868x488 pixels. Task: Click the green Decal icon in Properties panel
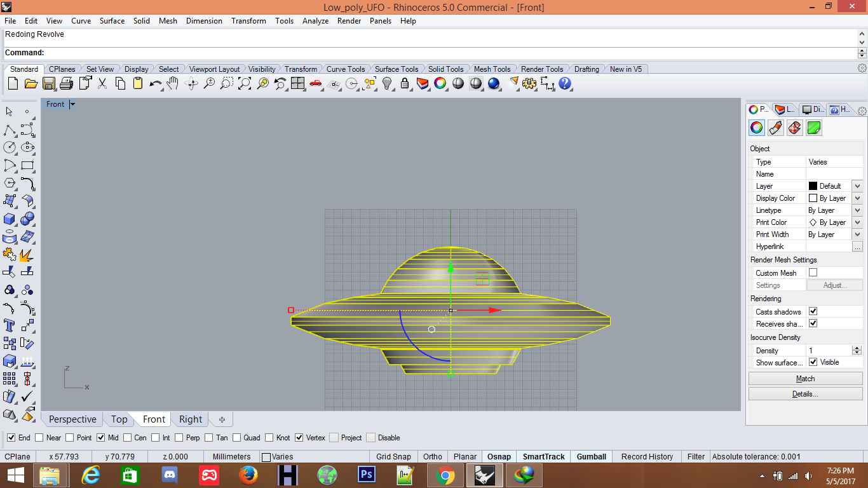(x=814, y=128)
